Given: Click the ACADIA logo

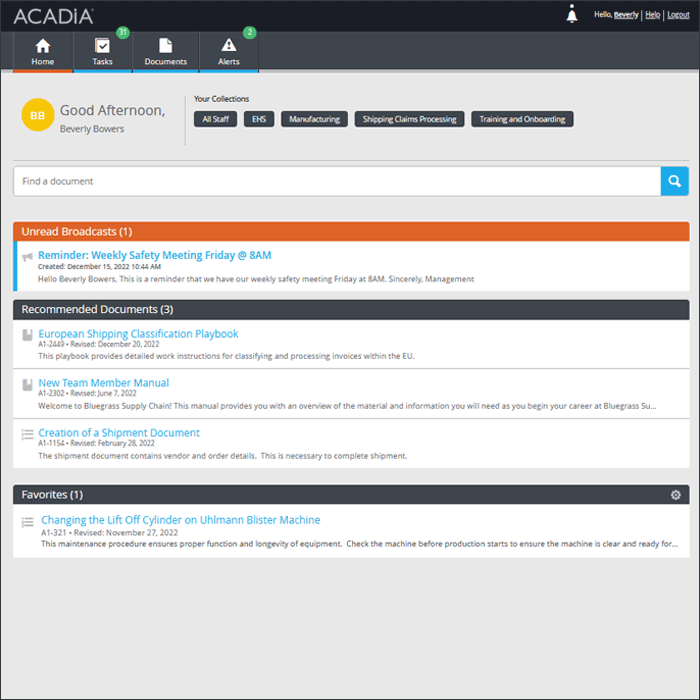Looking at the screenshot, I should click(54, 17).
